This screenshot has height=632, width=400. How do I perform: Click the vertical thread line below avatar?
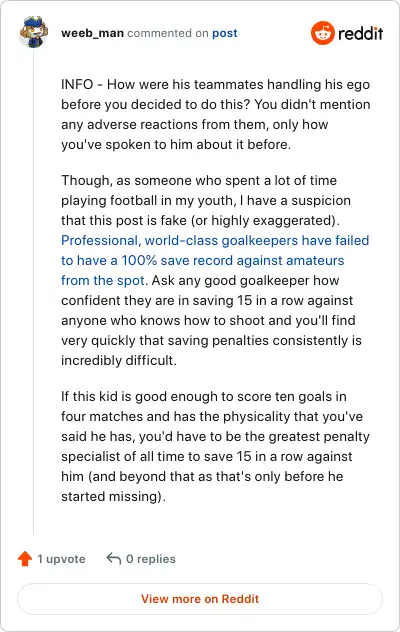point(34,292)
